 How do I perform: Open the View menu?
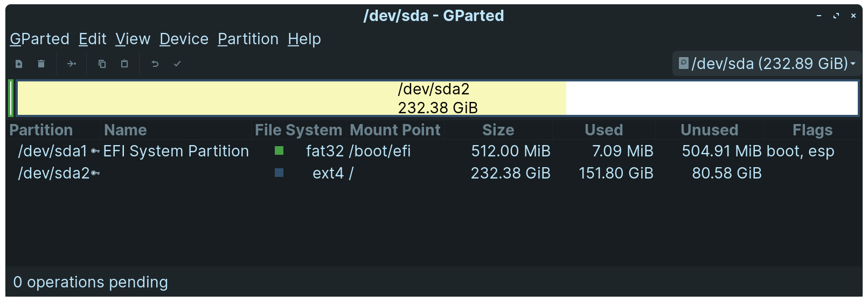[x=133, y=39]
